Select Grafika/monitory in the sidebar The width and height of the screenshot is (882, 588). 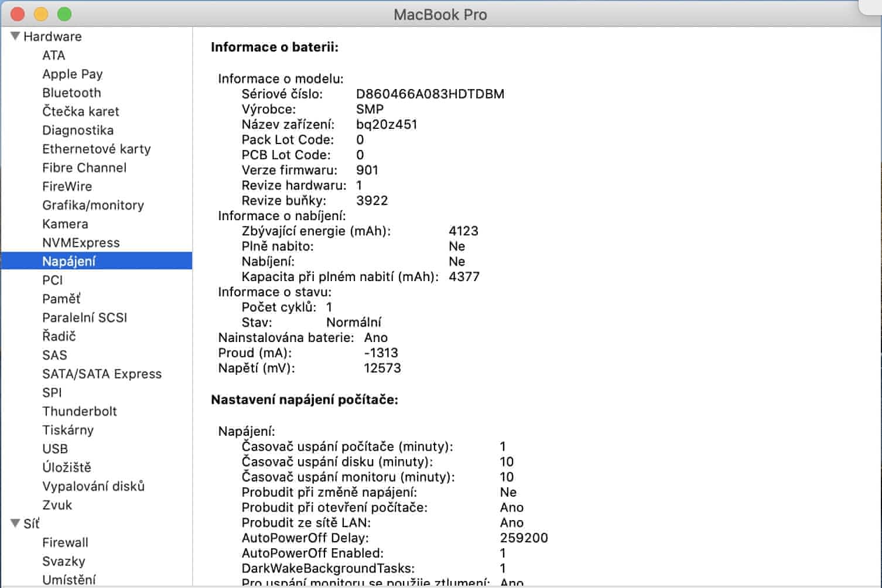point(93,205)
